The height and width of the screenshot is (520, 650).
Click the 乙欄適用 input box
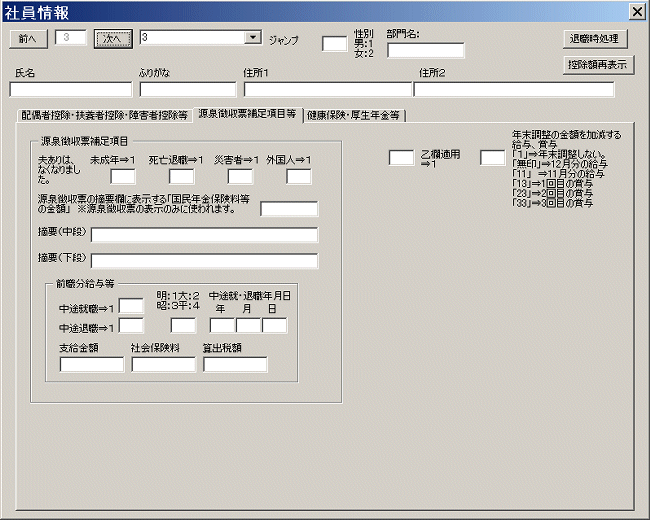(400, 158)
